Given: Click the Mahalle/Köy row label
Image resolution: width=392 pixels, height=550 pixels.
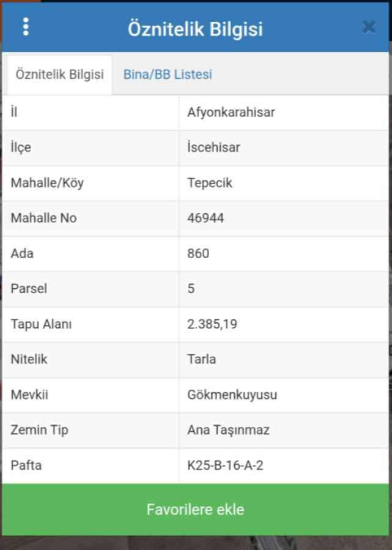Looking at the screenshot, I should pos(47,183).
